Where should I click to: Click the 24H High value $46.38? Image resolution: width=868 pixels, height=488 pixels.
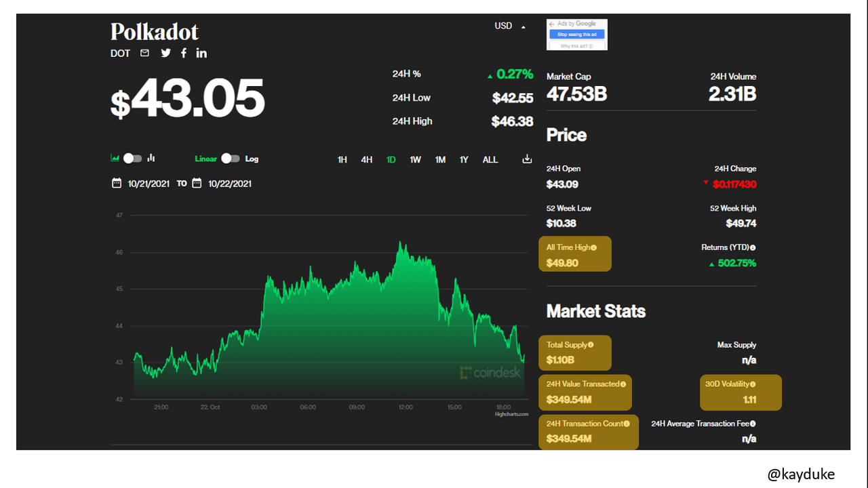[513, 121]
